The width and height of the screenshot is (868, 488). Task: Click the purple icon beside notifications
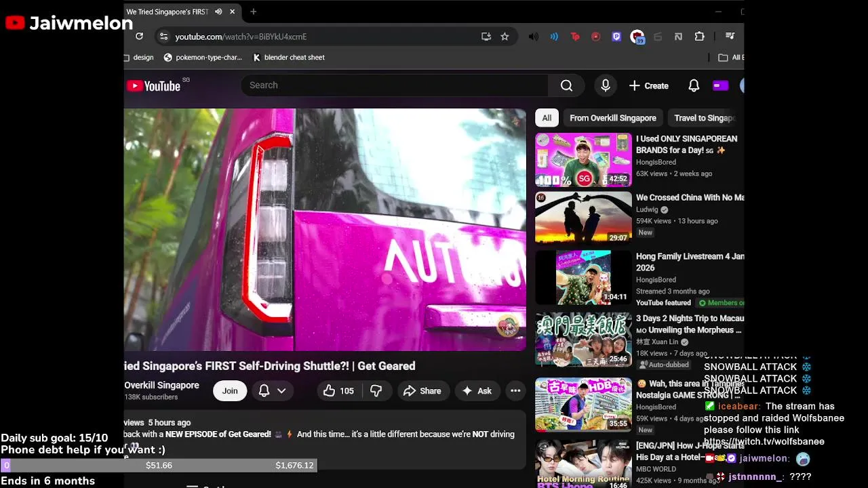pos(720,85)
